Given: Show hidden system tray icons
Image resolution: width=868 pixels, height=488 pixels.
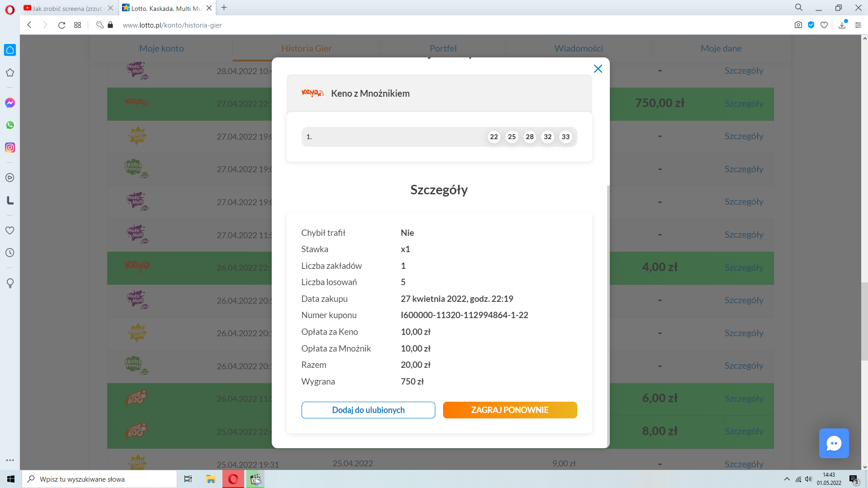Looking at the screenshot, I should pyautogui.click(x=787, y=479).
